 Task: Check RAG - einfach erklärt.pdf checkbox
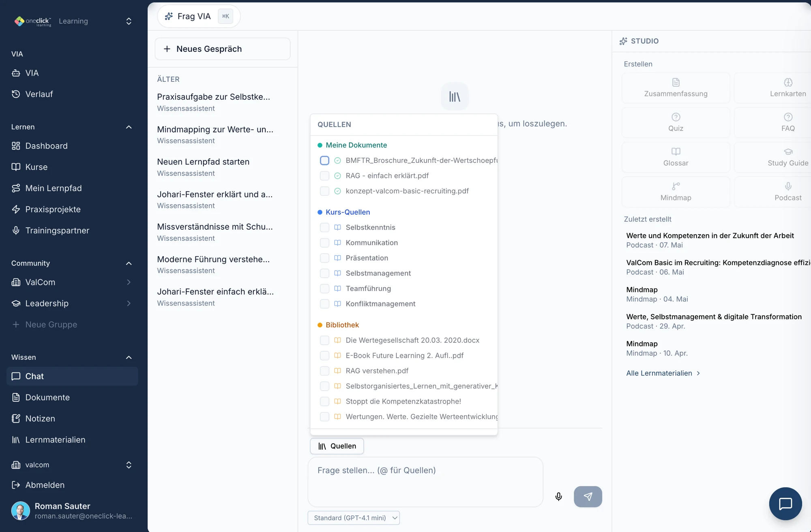(x=324, y=176)
